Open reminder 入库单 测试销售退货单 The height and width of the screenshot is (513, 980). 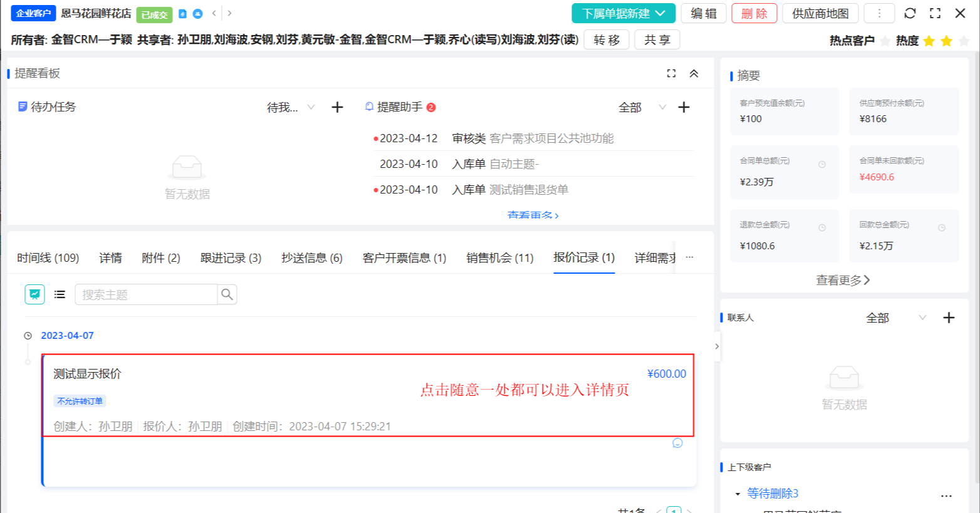point(533,190)
